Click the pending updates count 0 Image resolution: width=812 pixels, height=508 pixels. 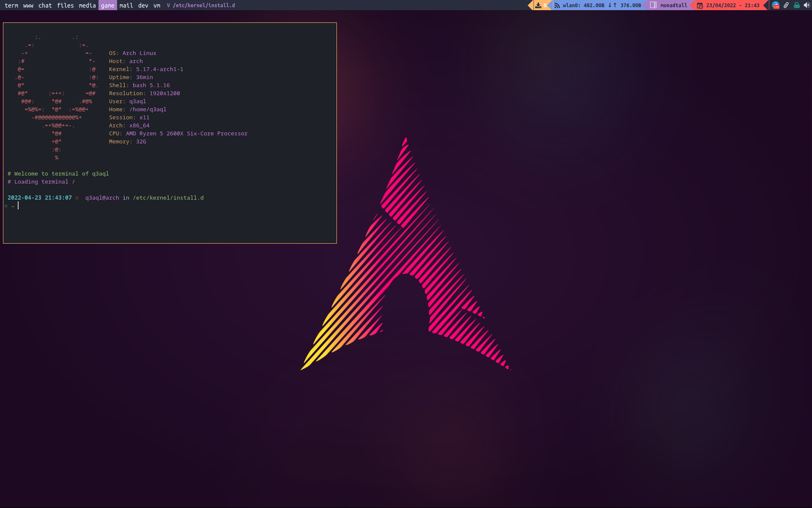click(545, 5)
